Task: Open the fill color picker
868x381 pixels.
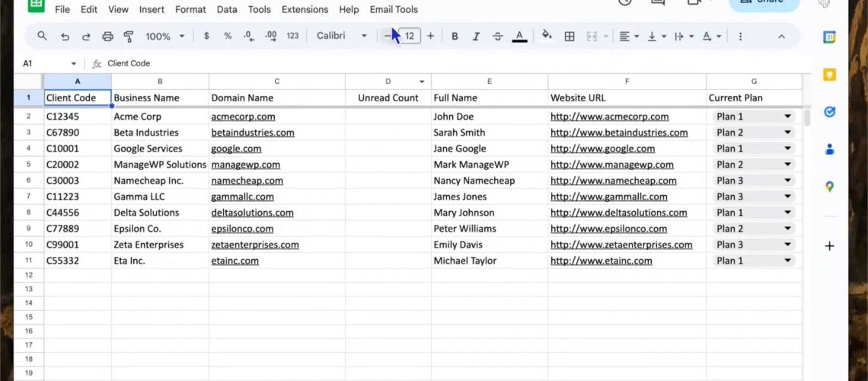Action: [x=546, y=37]
